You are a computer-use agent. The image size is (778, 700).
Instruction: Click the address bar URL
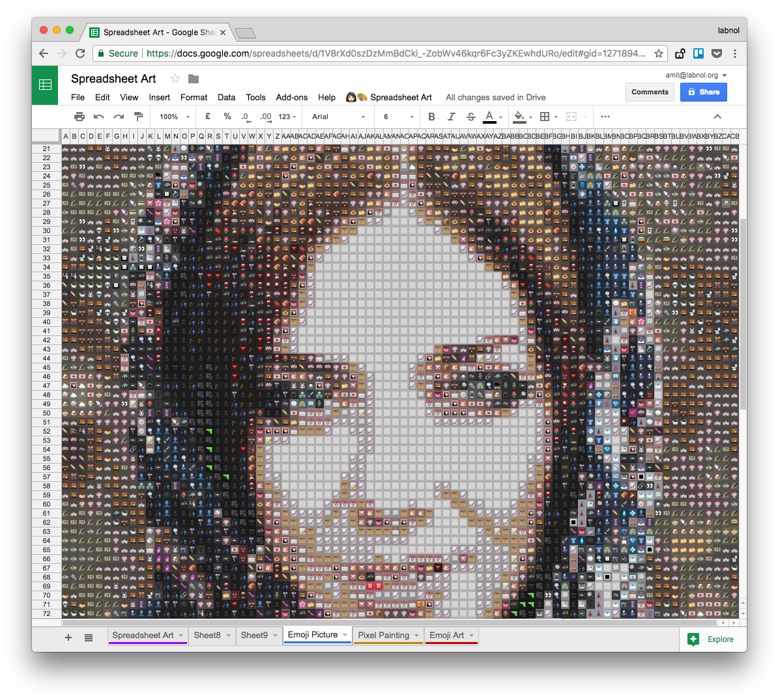point(396,53)
